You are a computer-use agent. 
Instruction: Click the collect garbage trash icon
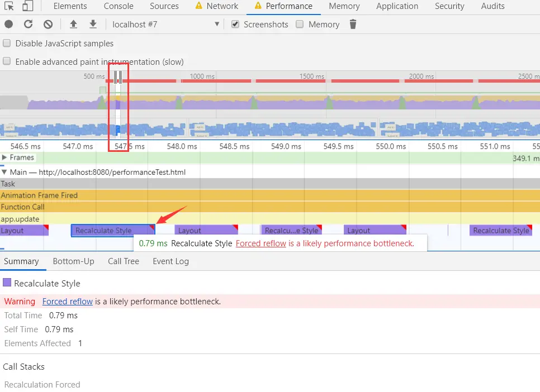[353, 24]
